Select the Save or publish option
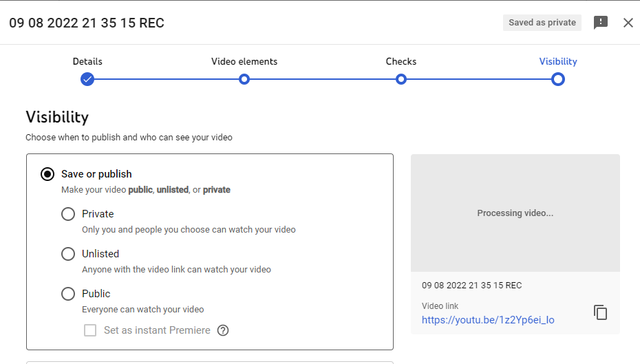640x364 pixels. 47,174
